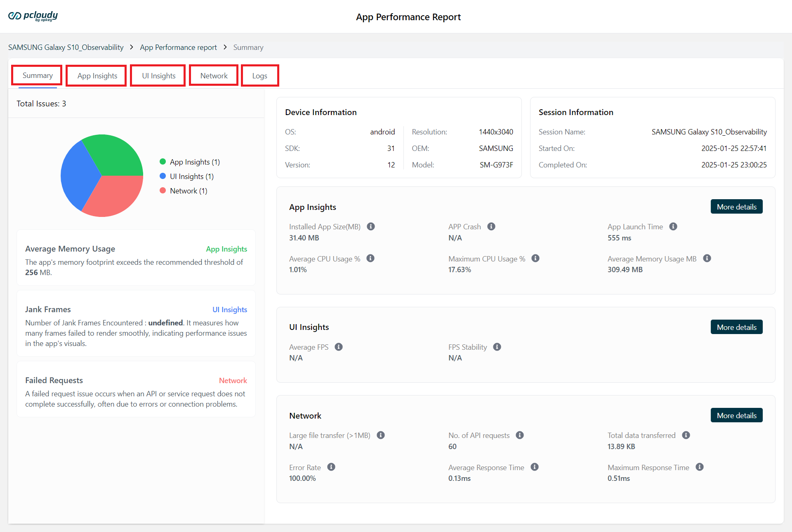Click info icon beside Average Response Time

click(535, 467)
